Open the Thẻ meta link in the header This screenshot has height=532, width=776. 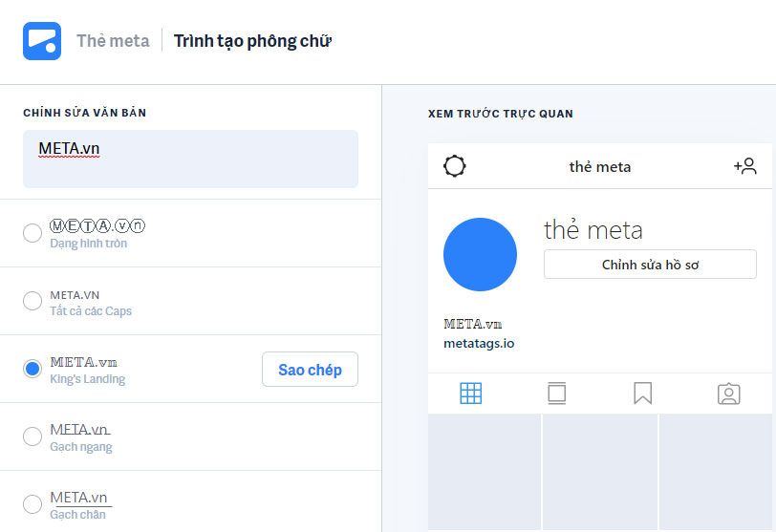click(x=113, y=41)
